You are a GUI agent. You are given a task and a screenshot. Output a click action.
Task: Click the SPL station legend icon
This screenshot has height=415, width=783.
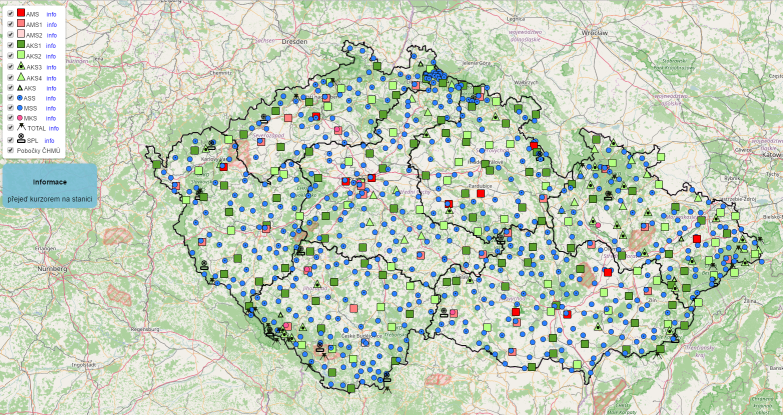coord(21,140)
